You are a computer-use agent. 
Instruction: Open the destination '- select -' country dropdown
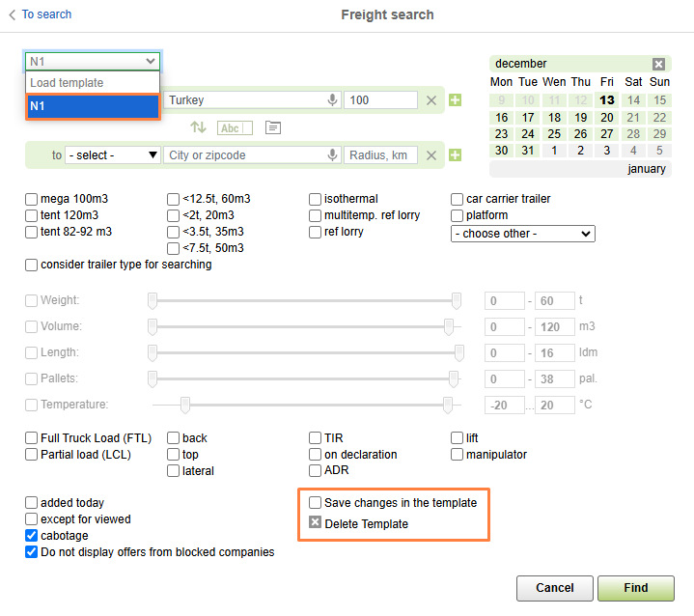[x=113, y=155]
